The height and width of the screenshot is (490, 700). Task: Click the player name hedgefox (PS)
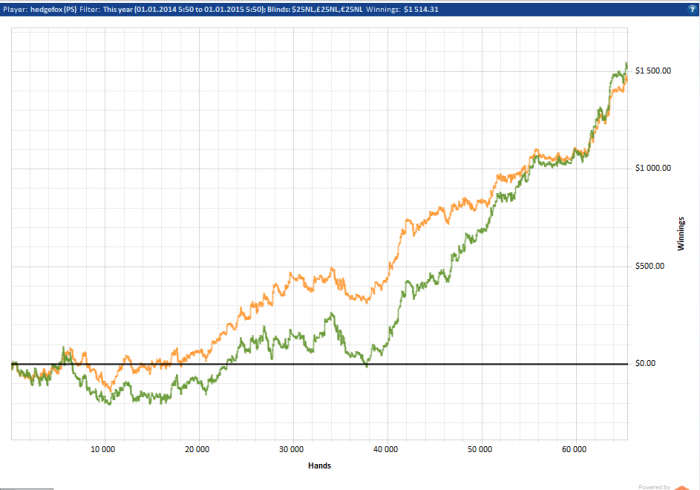[54, 9]
